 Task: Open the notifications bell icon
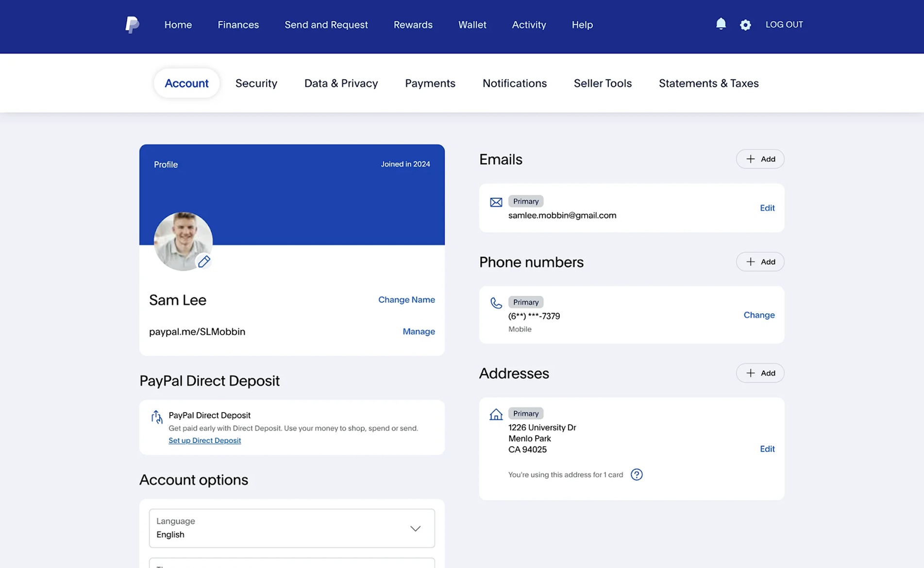pyautogui.click(x=721, y=24)
